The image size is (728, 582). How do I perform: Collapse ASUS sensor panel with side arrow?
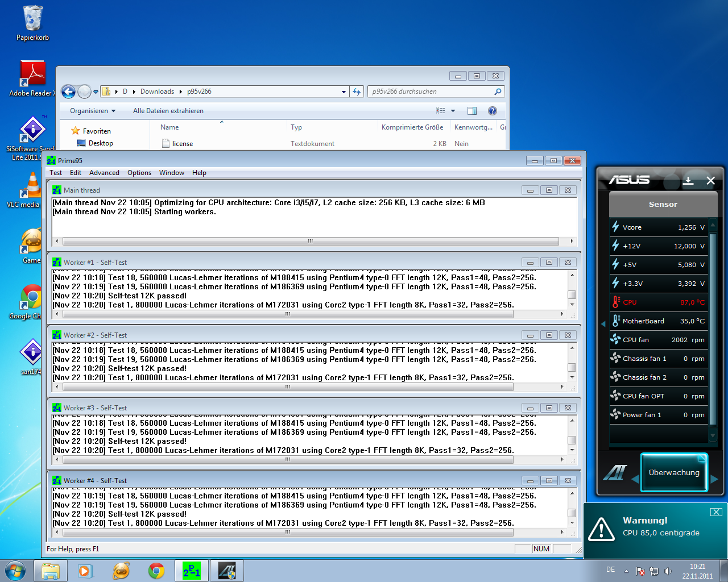tap(603, 324)
